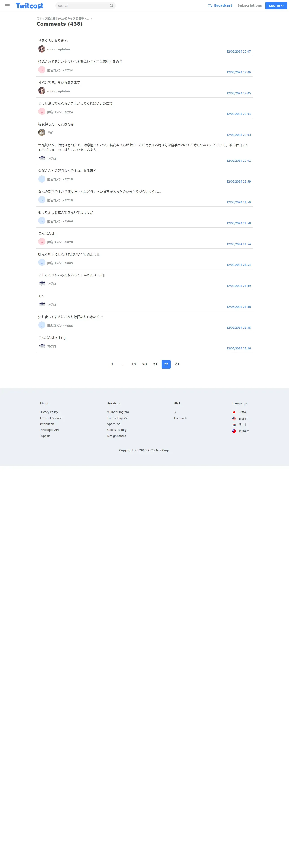The image size is (289, 868).
Task: Open Developer API footer link
Action: tap(49, 430)
